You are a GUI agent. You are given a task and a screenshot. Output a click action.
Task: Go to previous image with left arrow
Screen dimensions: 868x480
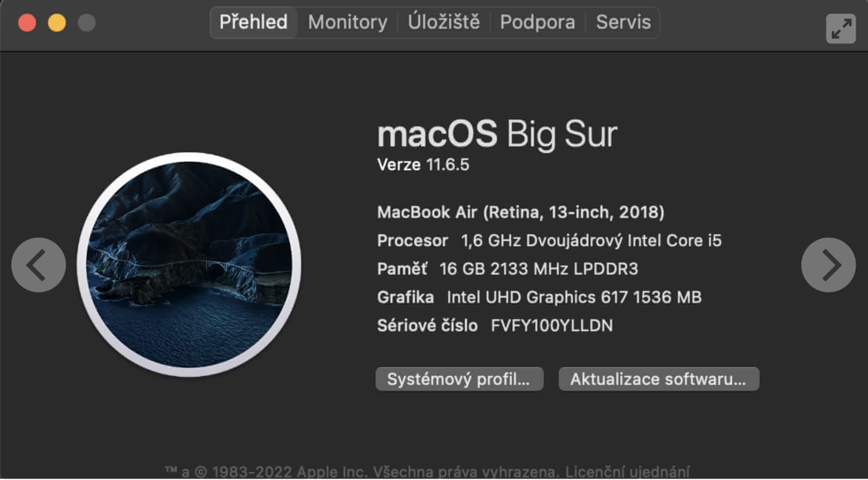click(x=38, y=265)
